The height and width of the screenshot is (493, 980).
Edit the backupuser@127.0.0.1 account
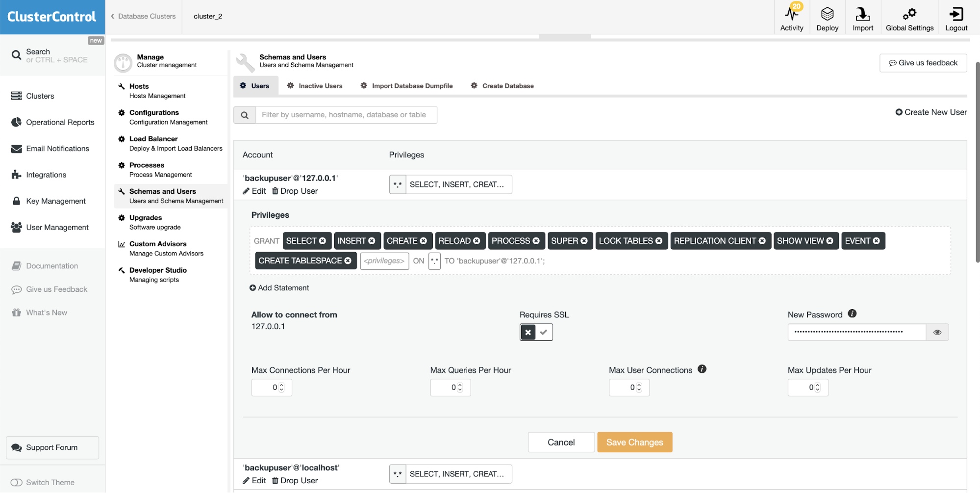[254, 191]
